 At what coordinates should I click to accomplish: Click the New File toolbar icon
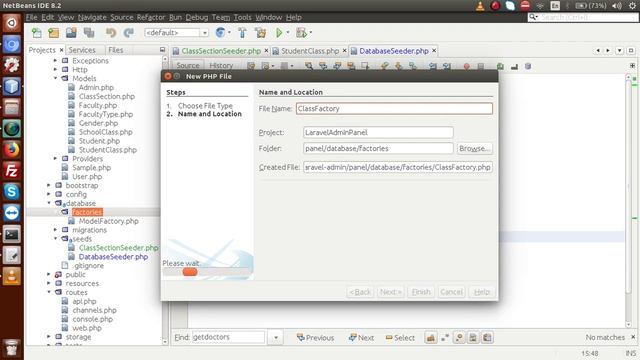(x=37, y=33)
